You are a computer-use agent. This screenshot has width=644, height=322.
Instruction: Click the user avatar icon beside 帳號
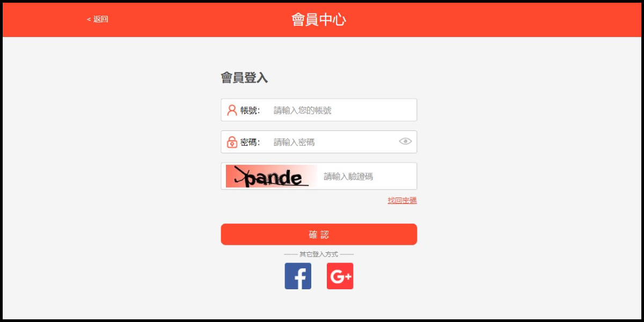232,110
